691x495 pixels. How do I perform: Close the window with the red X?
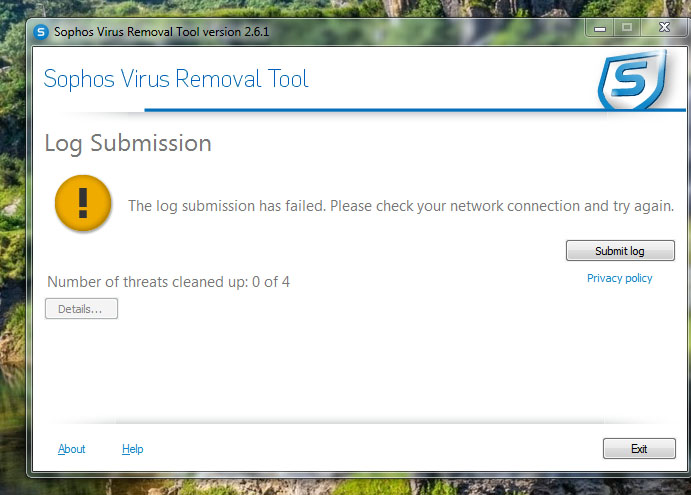[x=664, y=27]
